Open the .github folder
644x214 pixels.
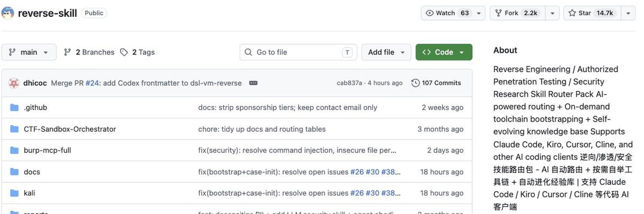click(35, 108)
